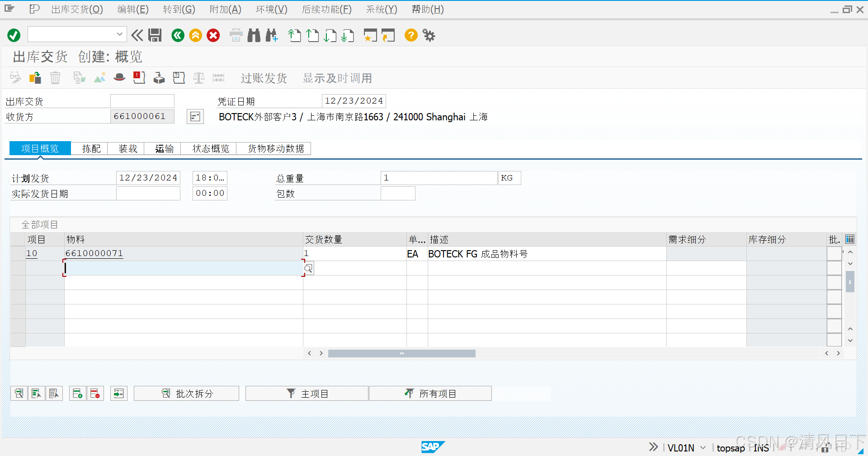This screenshot has height=456, width=868.
Task: Toggle 批 checkbox in item 10 row
Action: click(x=834, y=254)
